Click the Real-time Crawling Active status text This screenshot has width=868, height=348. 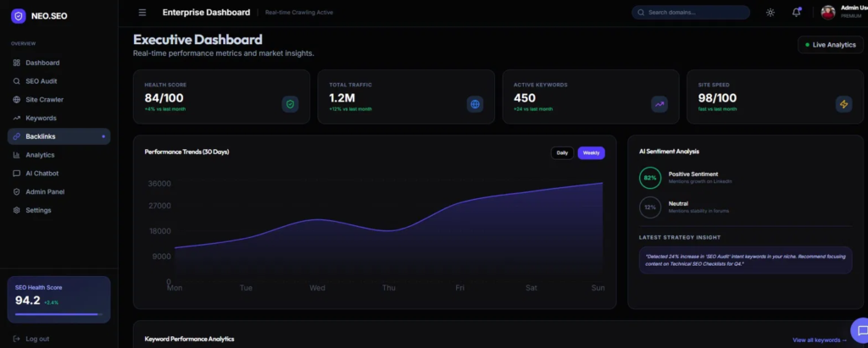pos(299,12)
